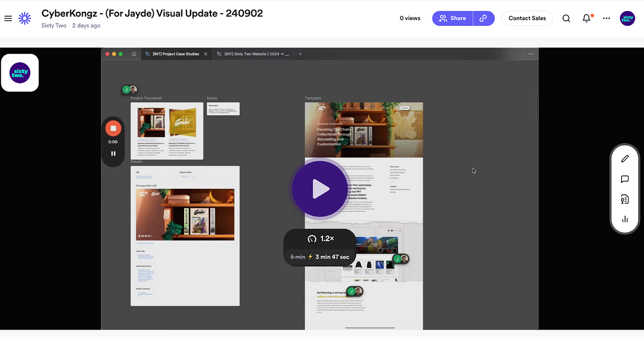Click the Contact Sales button

(x=527, y=18)
